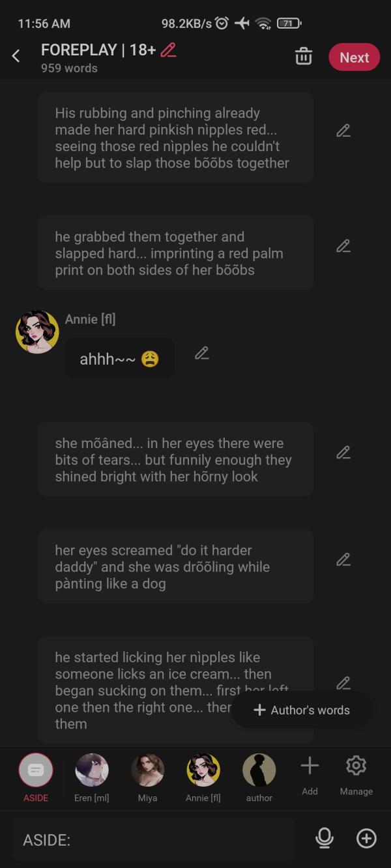
Task: Edit Annie's "ahhh~~" message
Action: [x=202, y=353]
